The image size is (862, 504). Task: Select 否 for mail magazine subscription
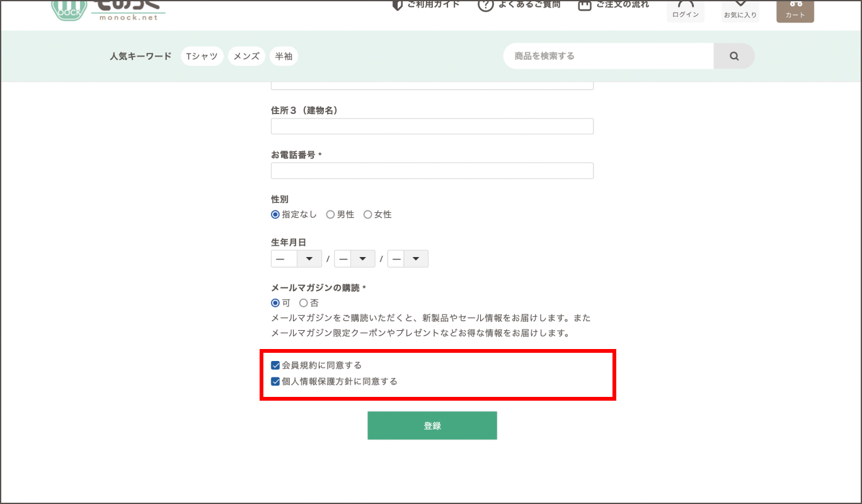pyautogui.click(x=304, y=303)
